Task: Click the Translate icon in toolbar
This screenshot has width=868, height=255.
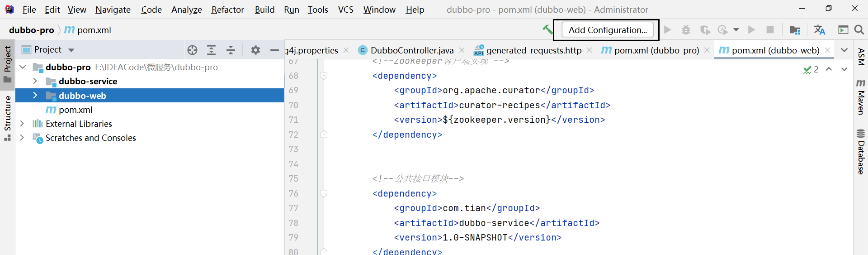Action: tap(819, 30)
